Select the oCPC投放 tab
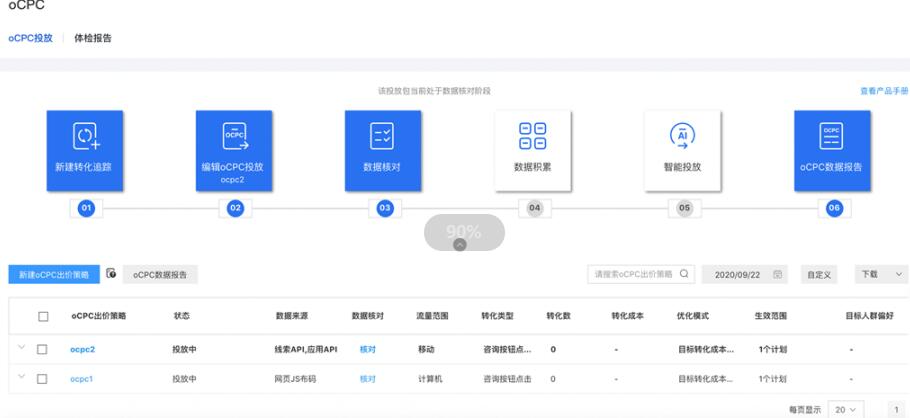 tap(30, 38)
